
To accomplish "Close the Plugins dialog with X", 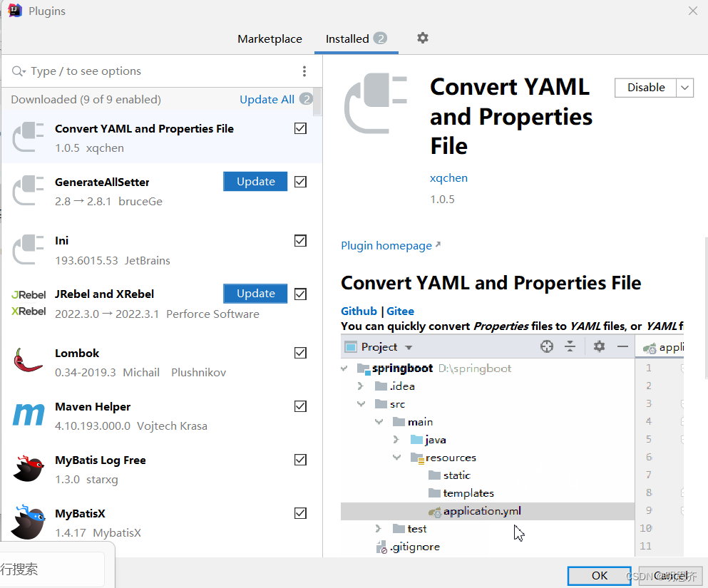I will click(x=692, y=11).
